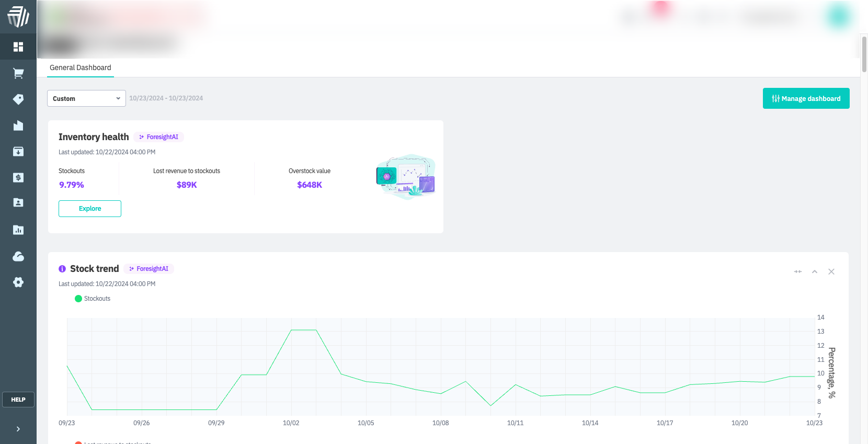Click the Explore button in Inventory health
This screenshot has width=868, height=444.
click(90, 209)
